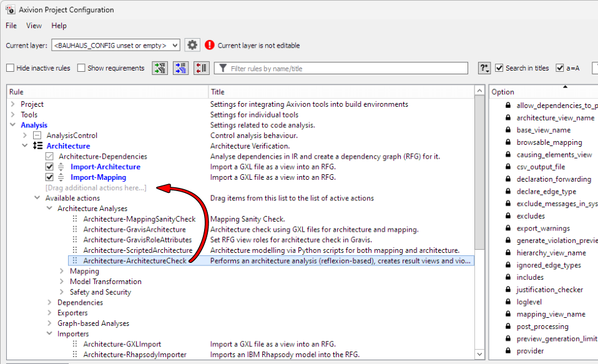Click the green expand-tree toolbar icon

(160, 68)
